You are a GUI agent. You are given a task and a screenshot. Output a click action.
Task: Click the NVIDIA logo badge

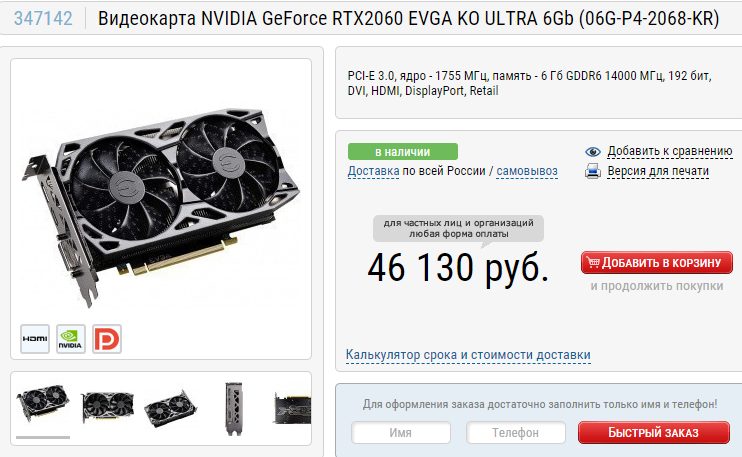click(71, 339)
